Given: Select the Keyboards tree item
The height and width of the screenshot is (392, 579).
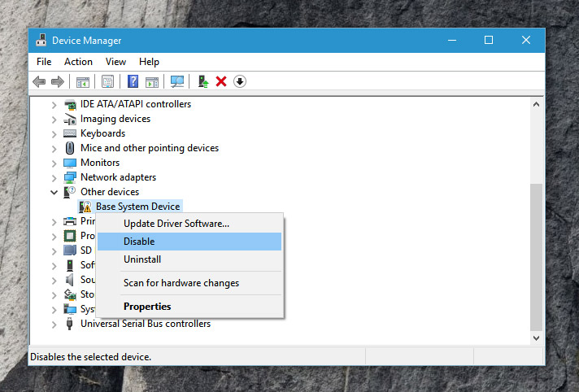Looking at the screenshot, I should pyautogui.click(x=102, y=133).
